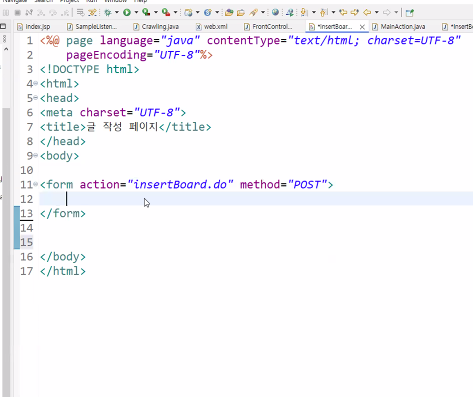Open the New Servlet dropdown arrow
Viewport: 473px width, 397px height.
click(217, 13)
